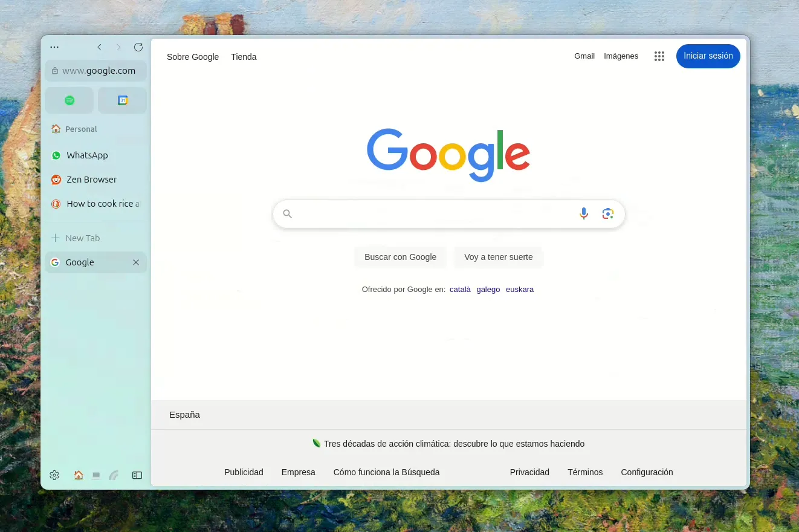The height and width of the screenshot is (532, 799).
Task: Open the climate action link with leaf
Action: (448, 444)
